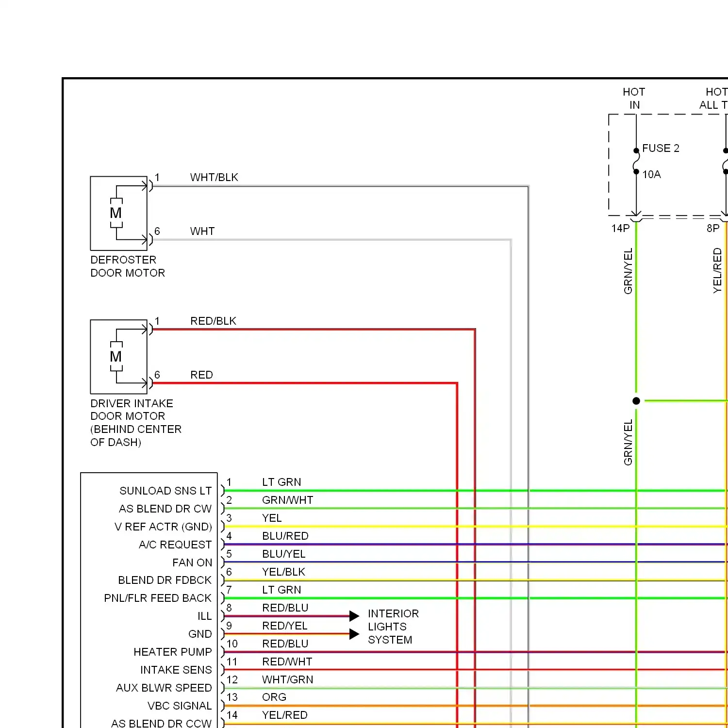Click the FUSE 2 fuse symbol
The height and width of the screenshot is (728, 728).
636,161
